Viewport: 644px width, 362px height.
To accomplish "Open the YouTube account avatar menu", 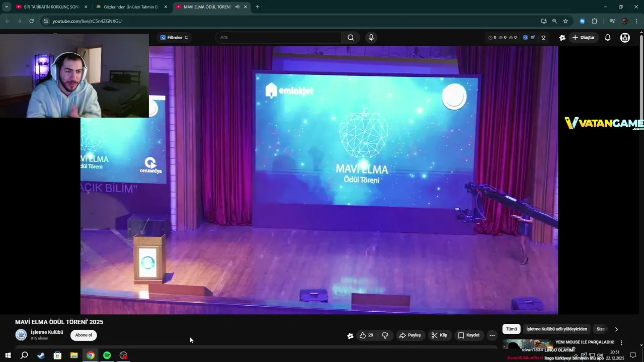I will (x=625, y=38).
